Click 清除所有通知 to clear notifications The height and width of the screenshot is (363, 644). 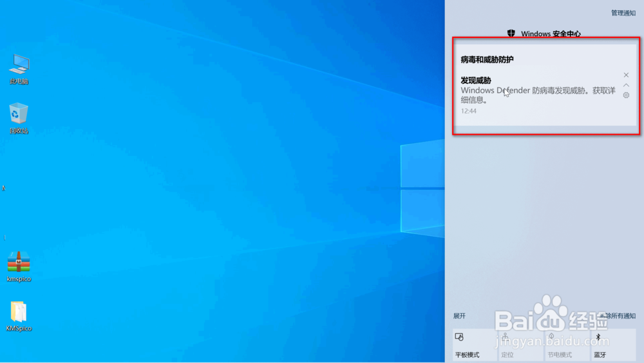click(x=617, y=316)
